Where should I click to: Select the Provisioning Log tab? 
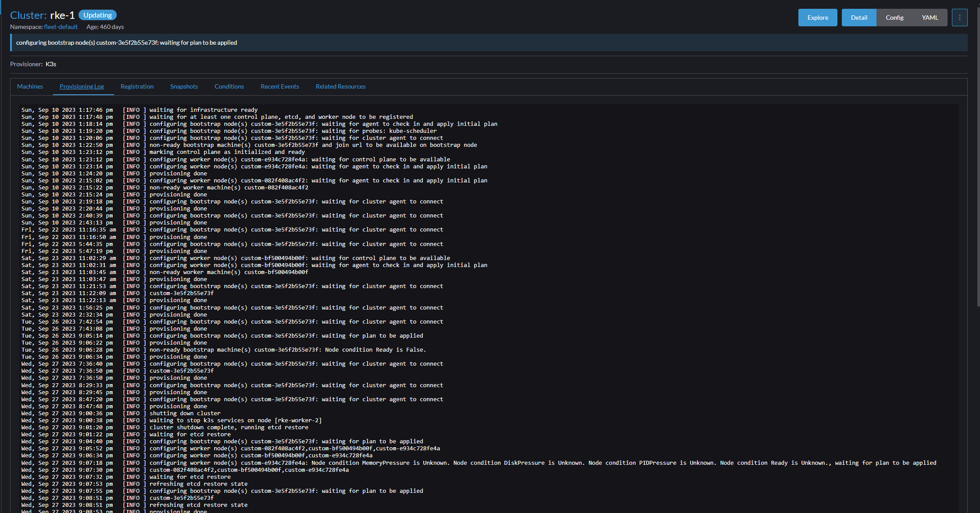(x=82, y=86)
